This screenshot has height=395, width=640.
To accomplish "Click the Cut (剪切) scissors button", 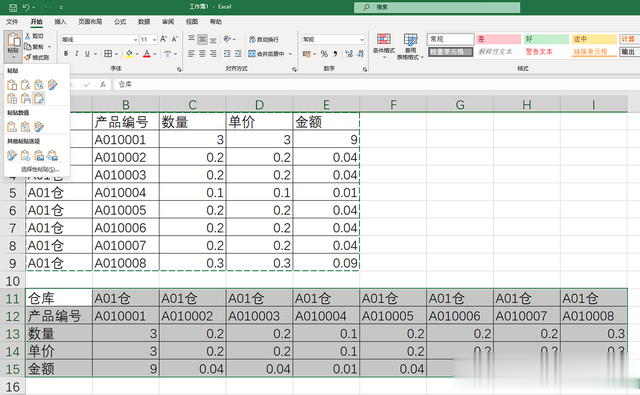I will (34, 36).
